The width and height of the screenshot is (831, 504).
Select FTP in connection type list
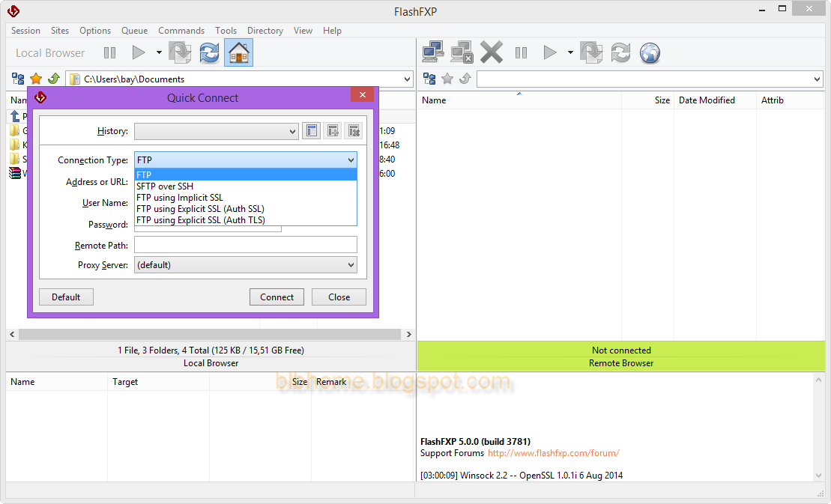pos(246,174)
